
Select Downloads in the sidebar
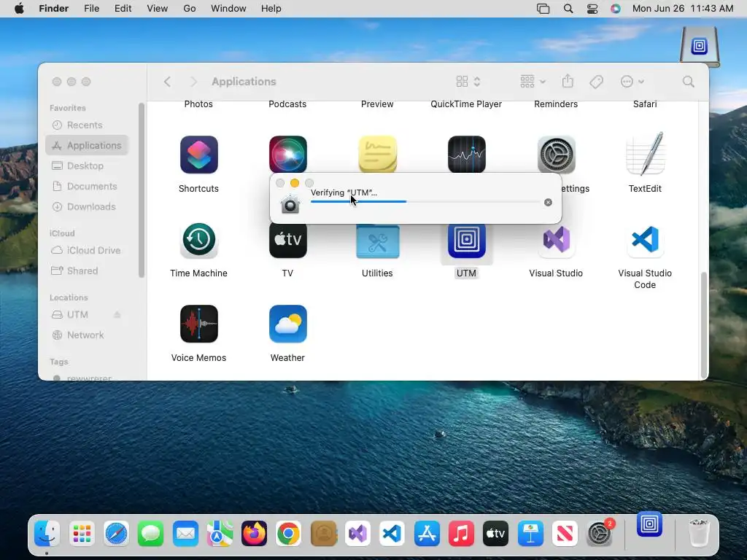(x=88, y=206)
